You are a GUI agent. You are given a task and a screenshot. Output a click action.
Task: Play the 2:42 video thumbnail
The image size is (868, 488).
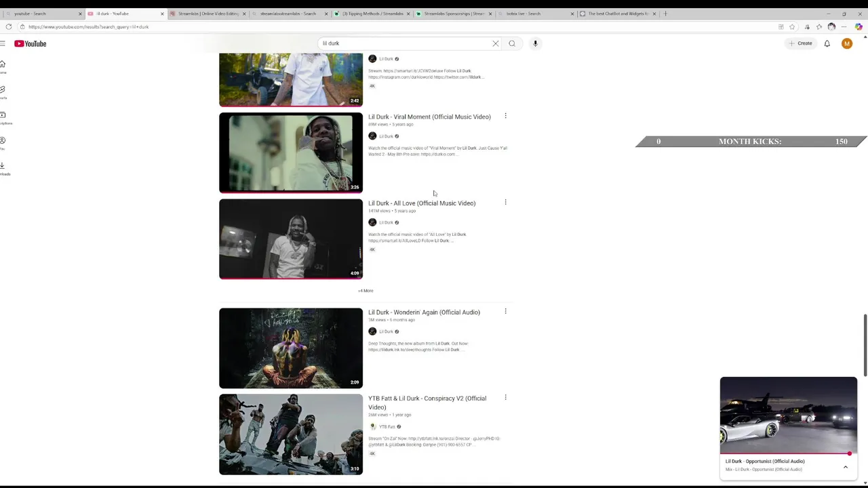291,80
